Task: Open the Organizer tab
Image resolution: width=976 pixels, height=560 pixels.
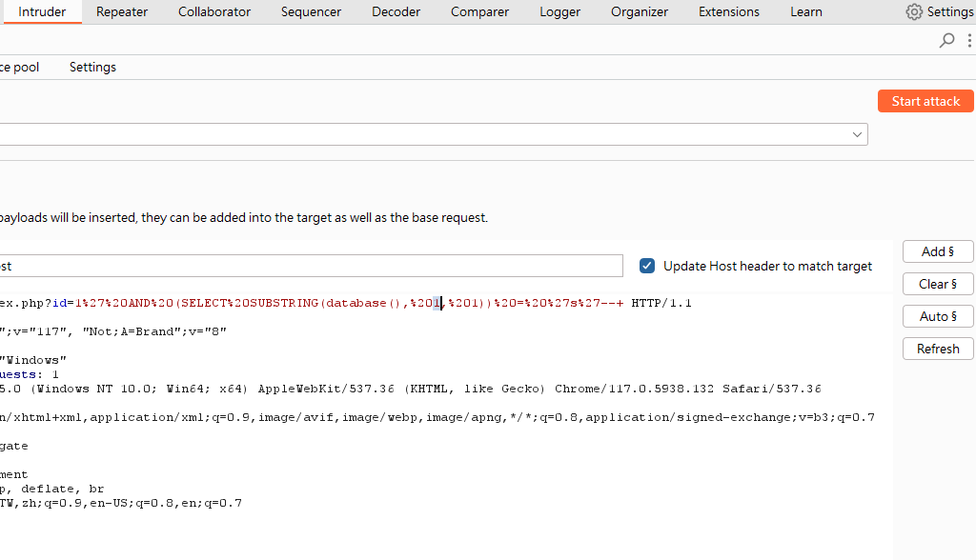Action: [640, 11]
